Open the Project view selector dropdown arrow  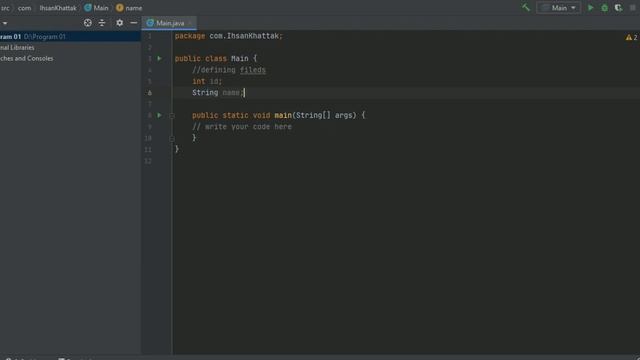(4, 23)
